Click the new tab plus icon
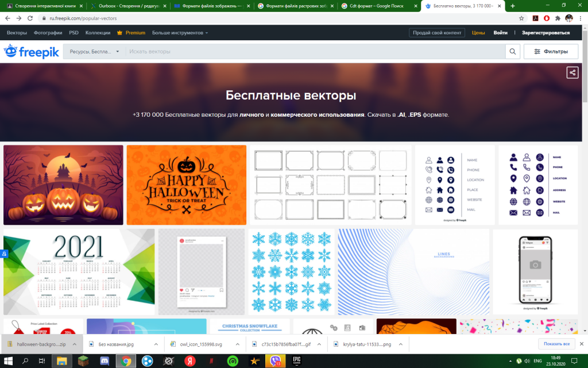This screenshot has width=588, height=368. tap(512, 6)
